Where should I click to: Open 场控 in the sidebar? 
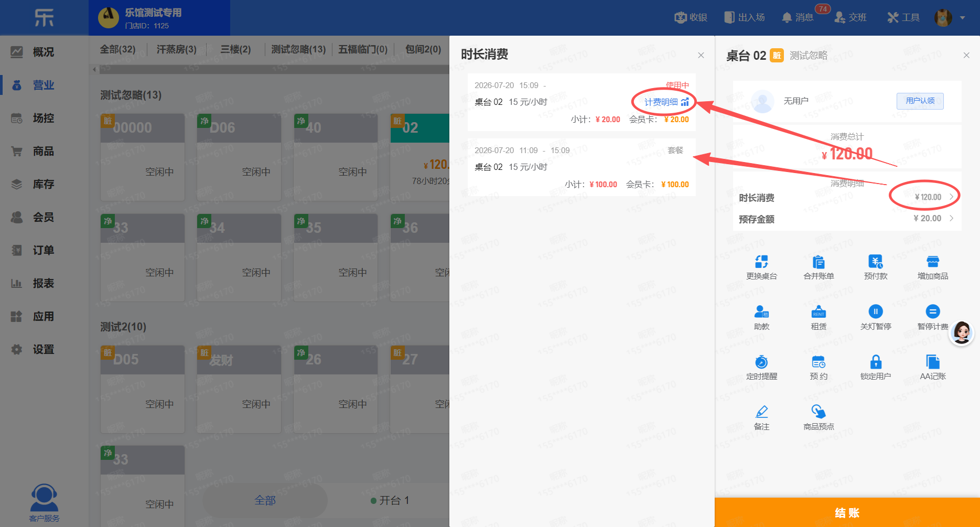pyautogui.click(x=44, y=118)
